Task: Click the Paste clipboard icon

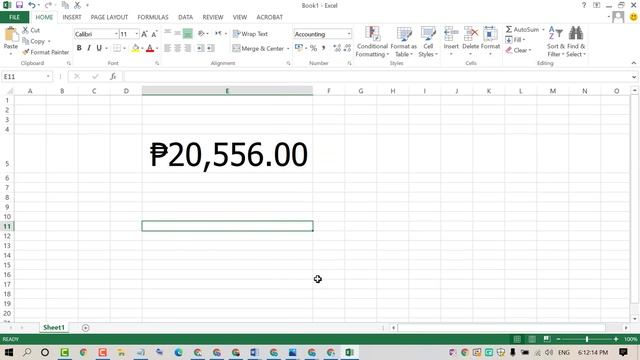Action: 11,35
